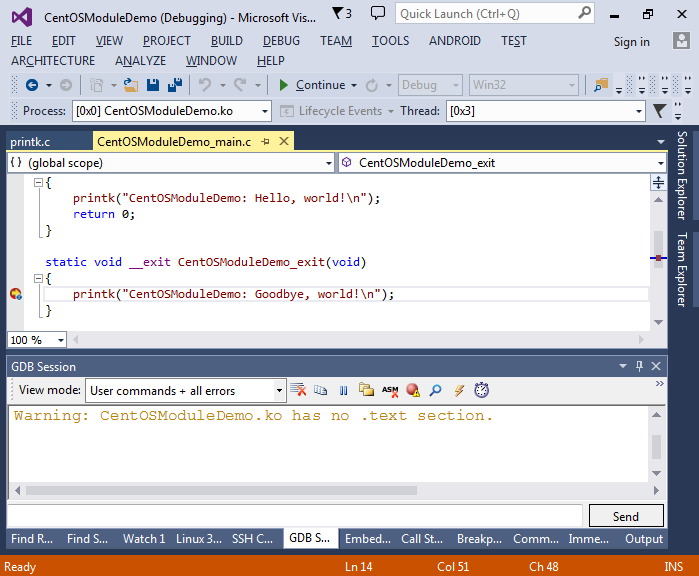The height and width of the screenshot is (576, 699).
Task: Click the Visual Studio logo icon
Action: point(22,17)
